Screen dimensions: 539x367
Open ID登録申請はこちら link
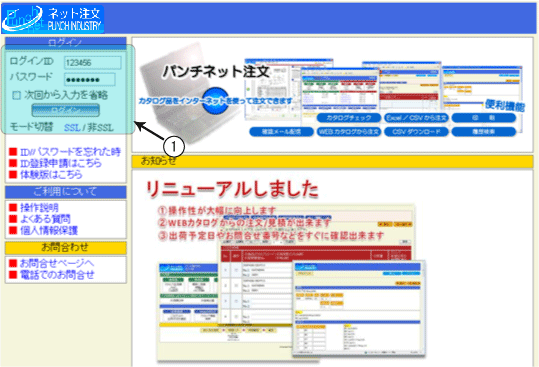pyautogui.click(x=60, y=163)
